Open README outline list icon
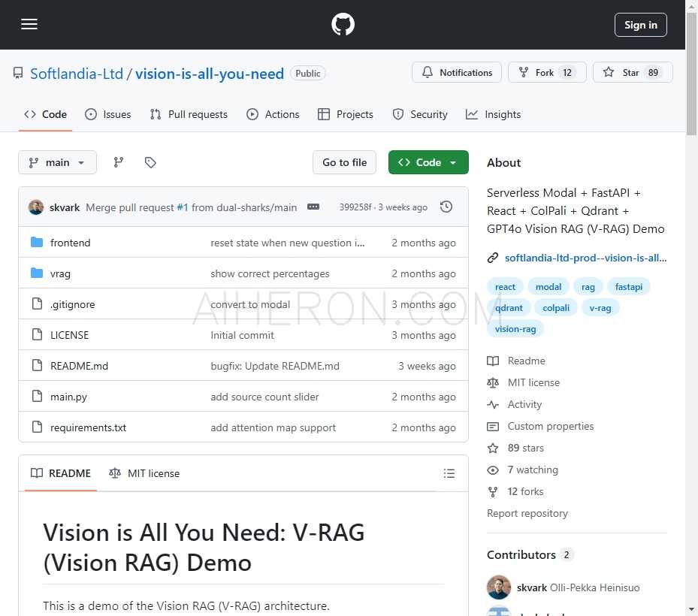This screenshot has height=616, width=698. coord(449,473)
